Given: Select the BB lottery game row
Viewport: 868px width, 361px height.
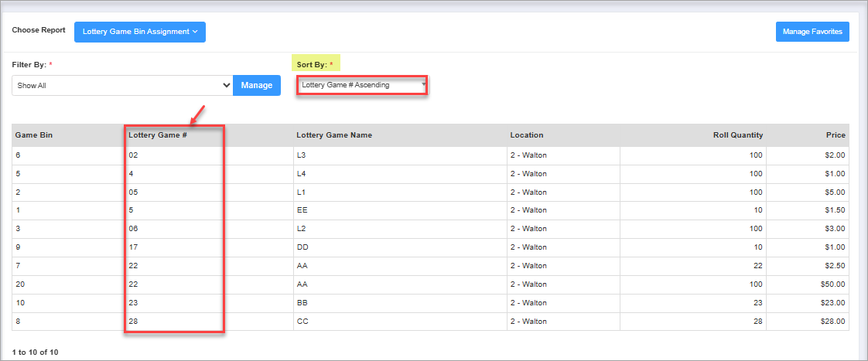Looking at the screenshot, I should [x=302, y=303].
